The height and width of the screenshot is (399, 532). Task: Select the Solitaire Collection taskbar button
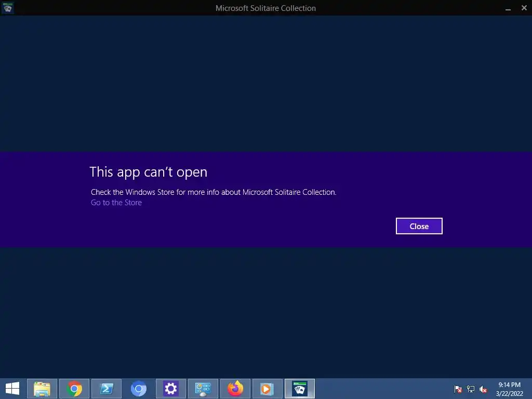coord(300,389)
